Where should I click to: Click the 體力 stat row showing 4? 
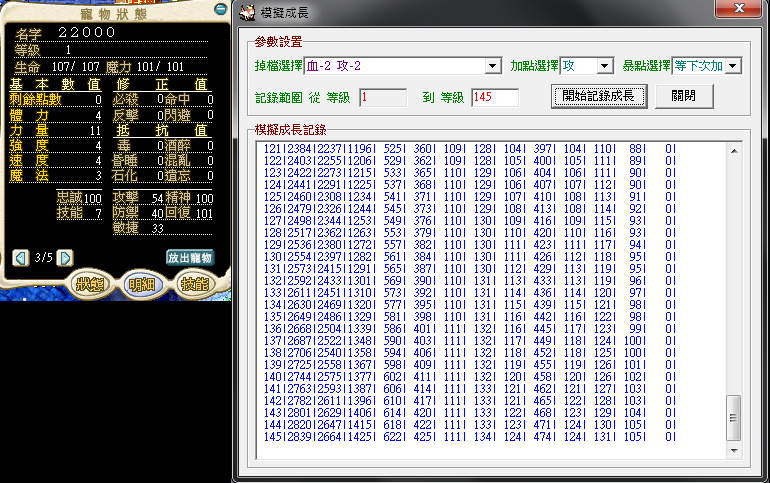coord(55,115)
